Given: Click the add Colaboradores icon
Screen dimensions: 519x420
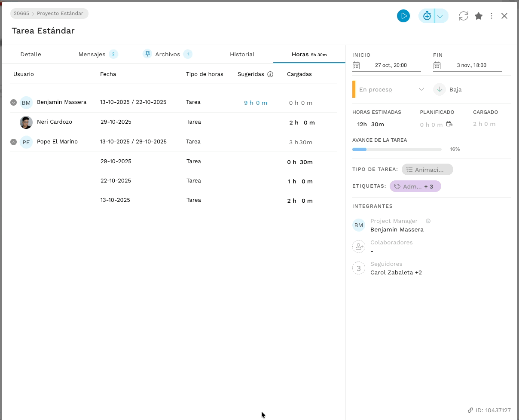Looking at the screenshot, I should click(x=359, y=247).
